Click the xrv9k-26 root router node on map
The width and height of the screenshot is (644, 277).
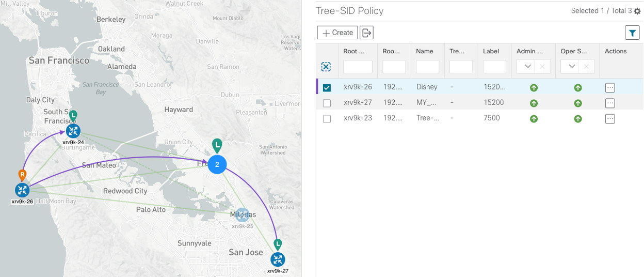pos(22,190)
